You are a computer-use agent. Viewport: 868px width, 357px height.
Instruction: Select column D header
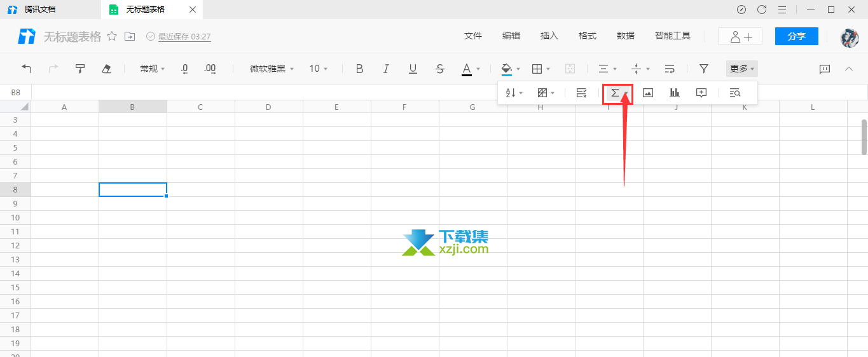[x=268, y=107]
